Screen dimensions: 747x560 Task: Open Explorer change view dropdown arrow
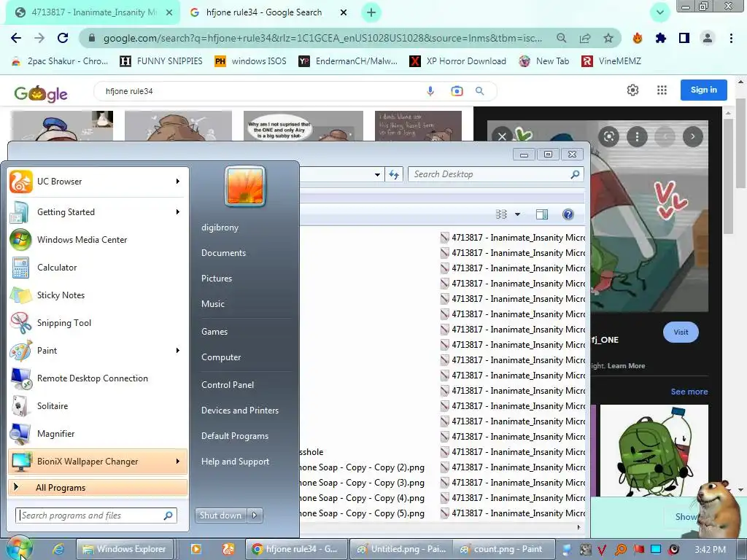click(x=517, y=214)
